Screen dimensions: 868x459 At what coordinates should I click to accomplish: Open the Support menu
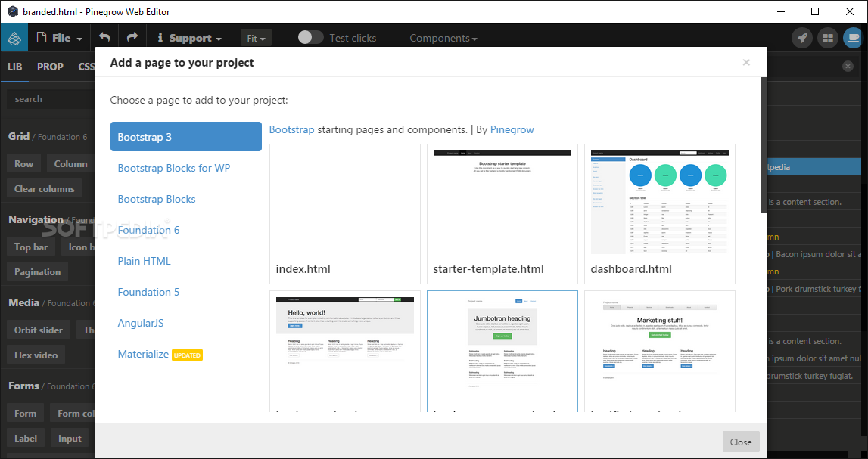[x=190, y=38]
